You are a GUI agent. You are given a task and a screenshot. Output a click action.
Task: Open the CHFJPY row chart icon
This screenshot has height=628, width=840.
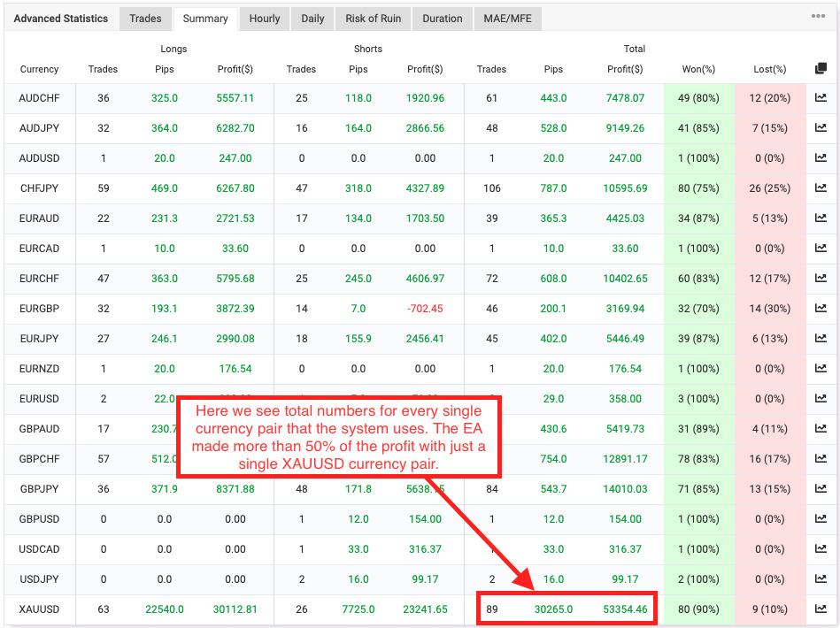[x=821, y=188]
